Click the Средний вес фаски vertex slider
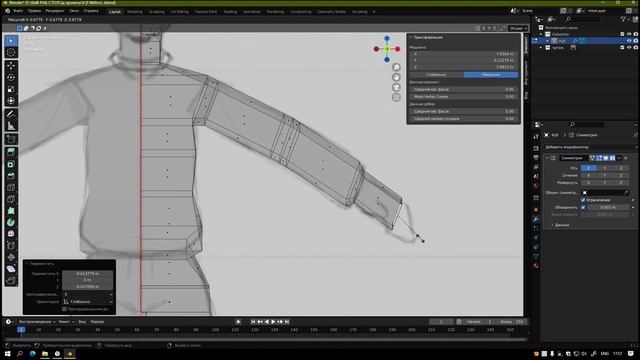Image resolution: width=640 pixels, height=360 pixels. point(464,89)
